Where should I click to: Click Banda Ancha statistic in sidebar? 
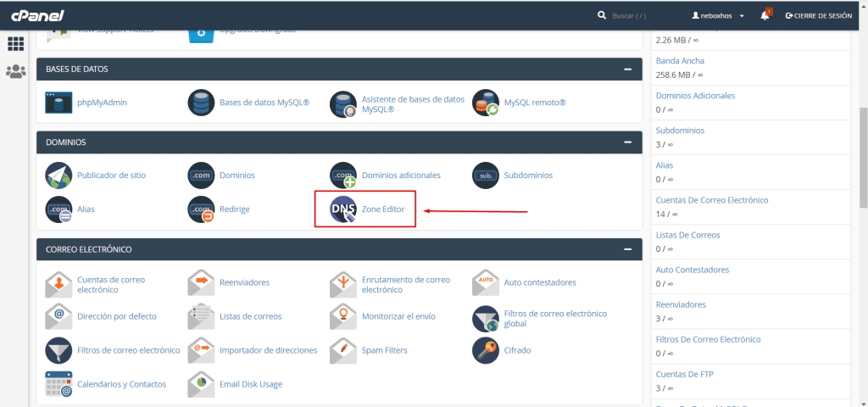pos(681,61)
